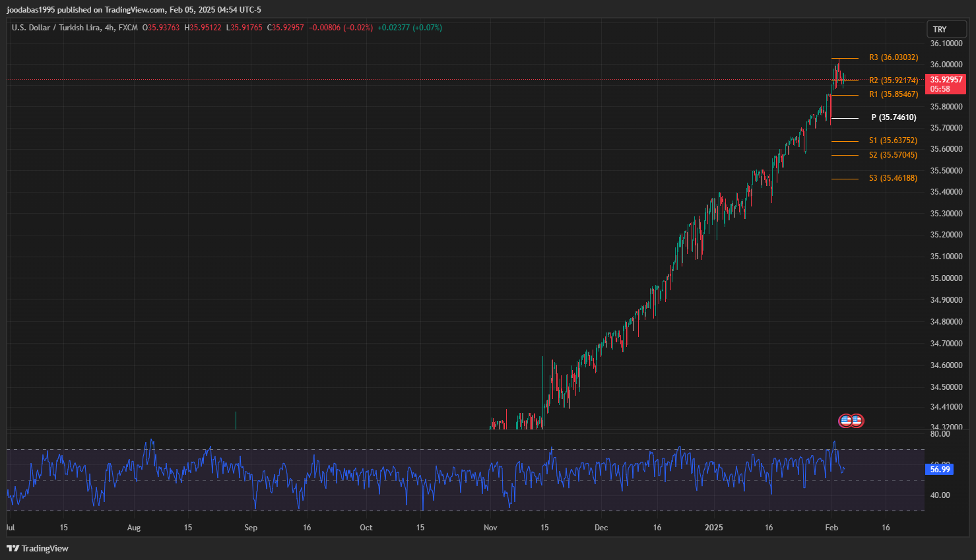
Task: Click the 34.50000 price axis label
Action: click(x=946, y=387)
